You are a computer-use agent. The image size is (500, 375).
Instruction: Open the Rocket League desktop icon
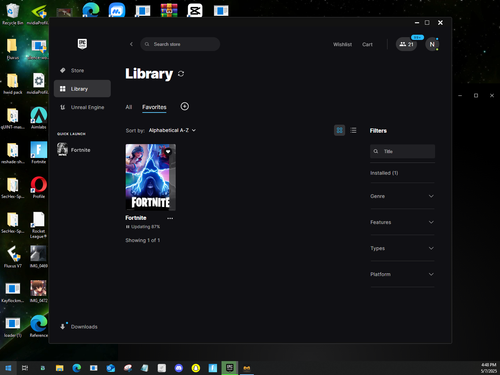tap(39, 225)
